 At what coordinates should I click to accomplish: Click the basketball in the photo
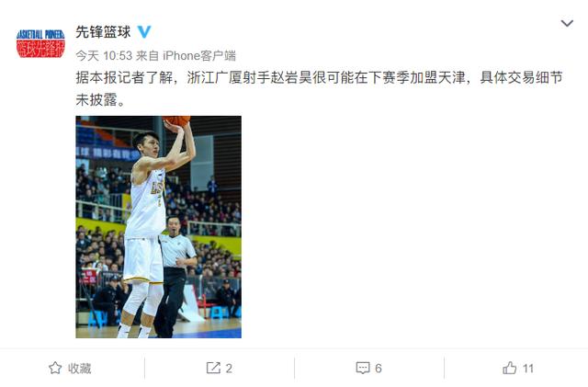click(176, 120)
